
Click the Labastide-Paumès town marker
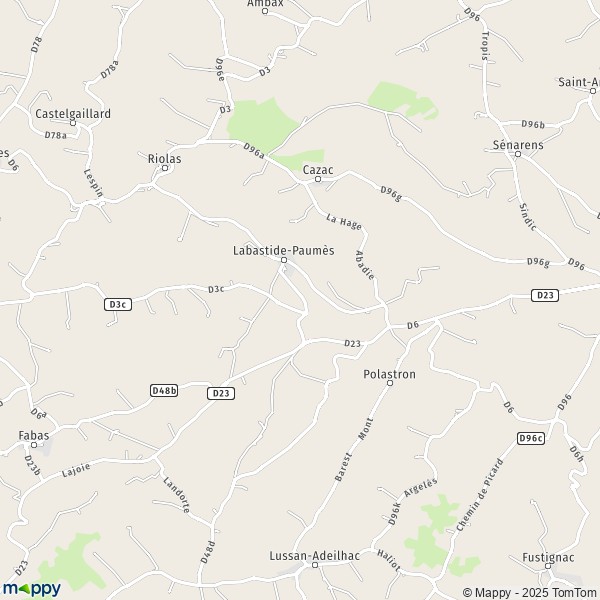[284, 260]
